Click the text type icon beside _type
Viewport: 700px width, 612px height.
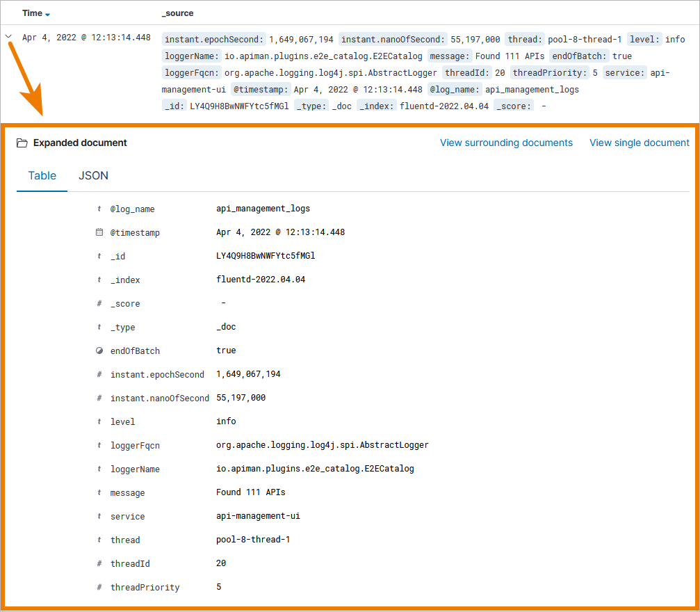point(99,327)
